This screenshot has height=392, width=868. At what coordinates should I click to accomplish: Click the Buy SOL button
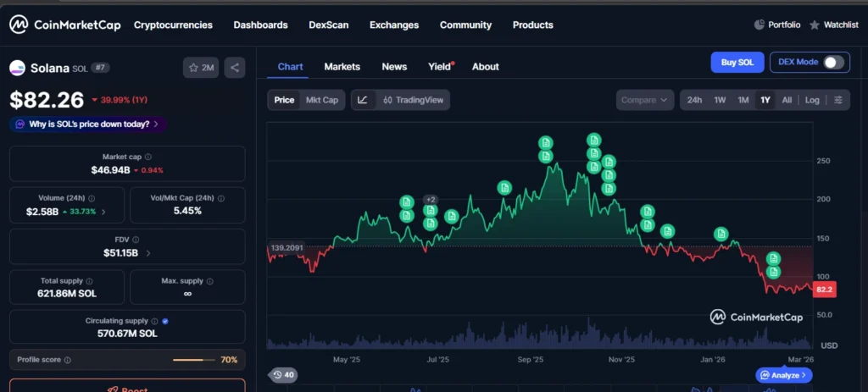737,62
